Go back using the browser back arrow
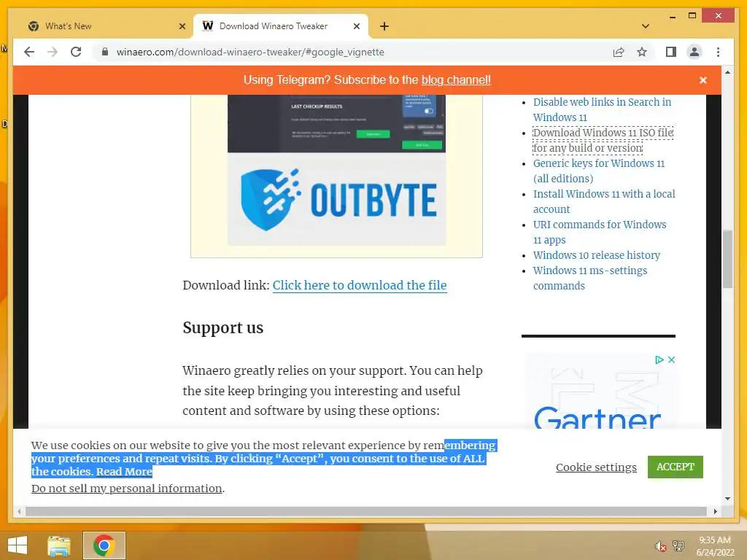Viewport: 747px width, 560px height. point(29,52)
